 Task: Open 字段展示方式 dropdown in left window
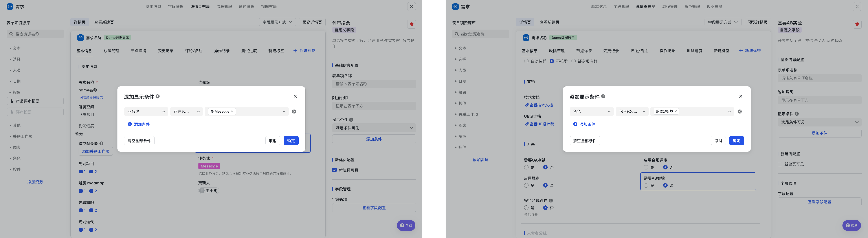pos(277,22)
